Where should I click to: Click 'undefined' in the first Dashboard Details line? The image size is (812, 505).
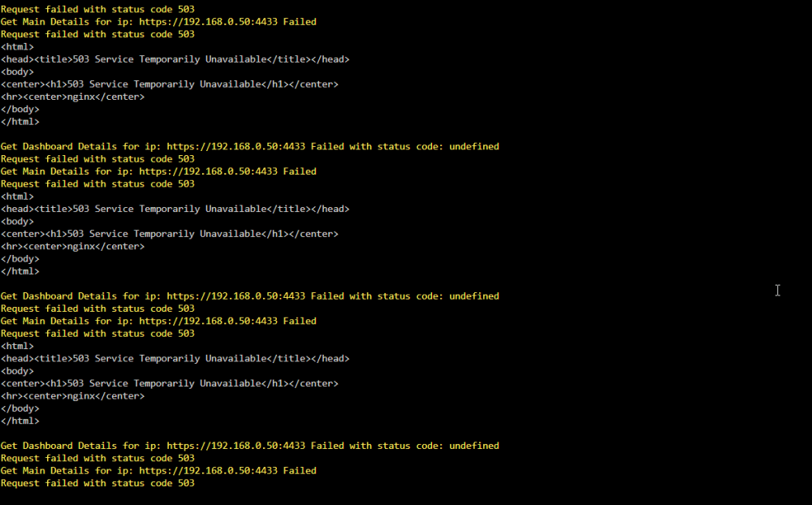point(474,147)
